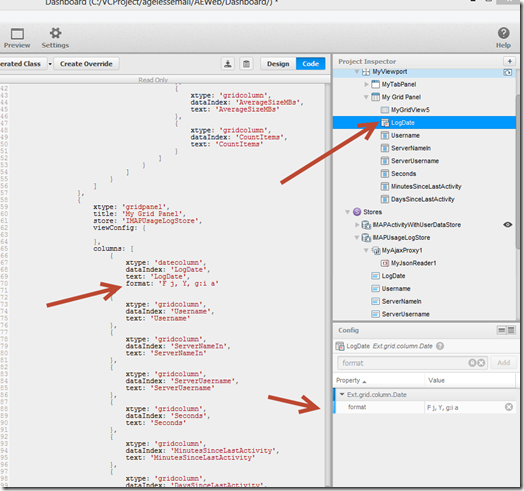Image resolution: width=524 pixels, height=491 pixels.
Task: Click the MyAjaxProxy1 icon
Action: pyautogui.click(x=376, y=250)
